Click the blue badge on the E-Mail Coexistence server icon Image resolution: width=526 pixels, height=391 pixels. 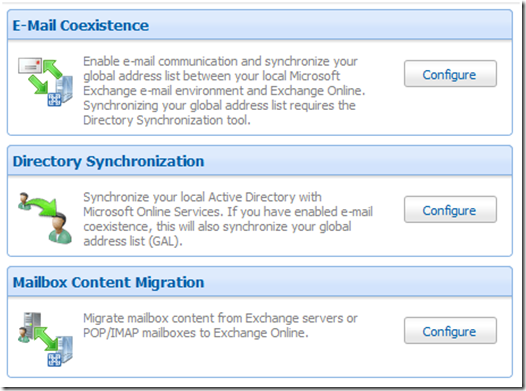[x=54, y=100]
